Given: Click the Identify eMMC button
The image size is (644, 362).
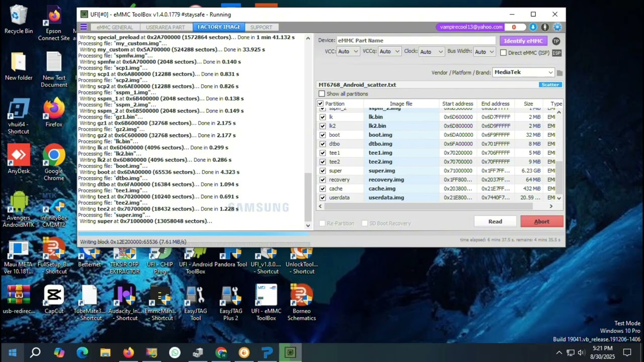Looking at the screenshot, I should pyautogui.click(x=523, y=41).
